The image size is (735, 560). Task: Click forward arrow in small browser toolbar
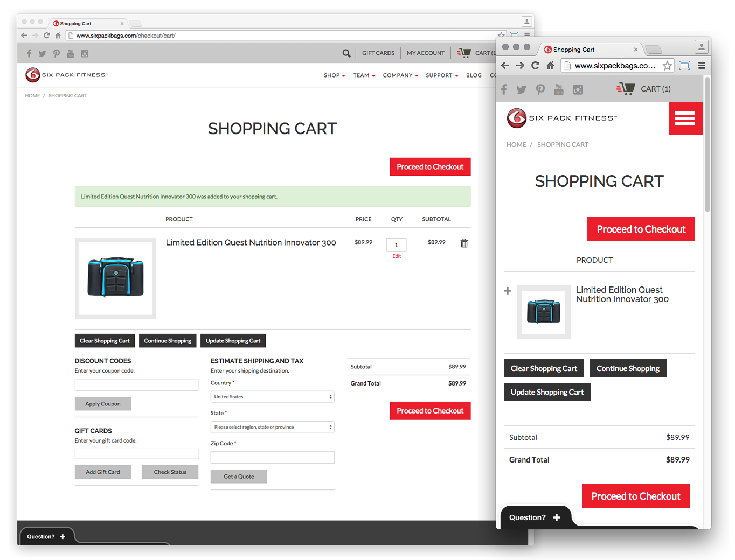coord(520,65)
